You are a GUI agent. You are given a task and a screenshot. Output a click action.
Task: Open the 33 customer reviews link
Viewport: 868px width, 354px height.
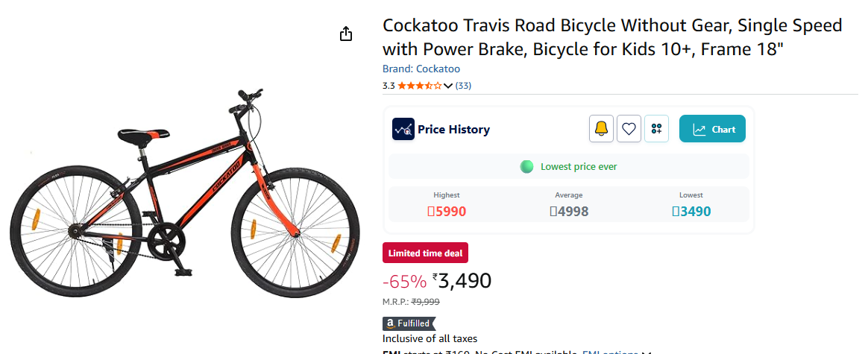(x=463, y=86)
